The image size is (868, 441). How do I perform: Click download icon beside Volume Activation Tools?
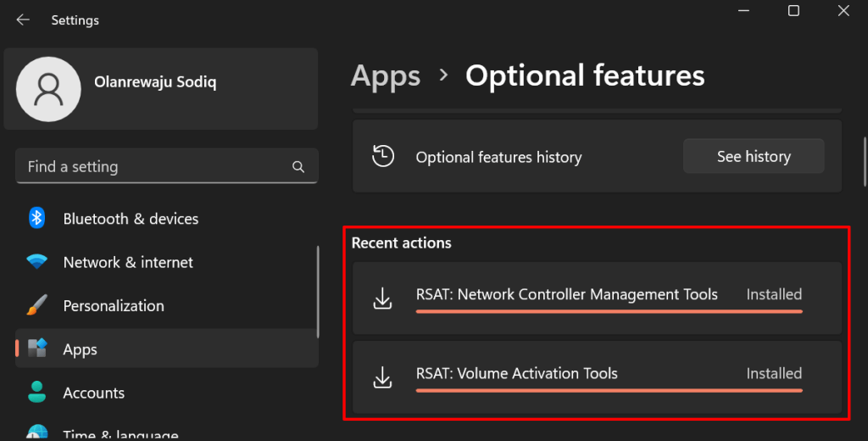[x=383, y=377]
